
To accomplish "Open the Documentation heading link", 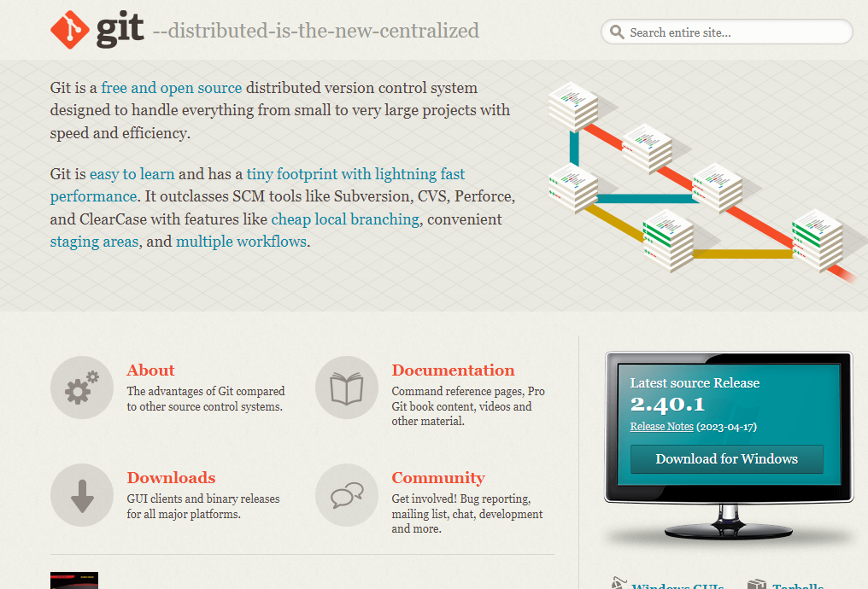I will [454, 370].
